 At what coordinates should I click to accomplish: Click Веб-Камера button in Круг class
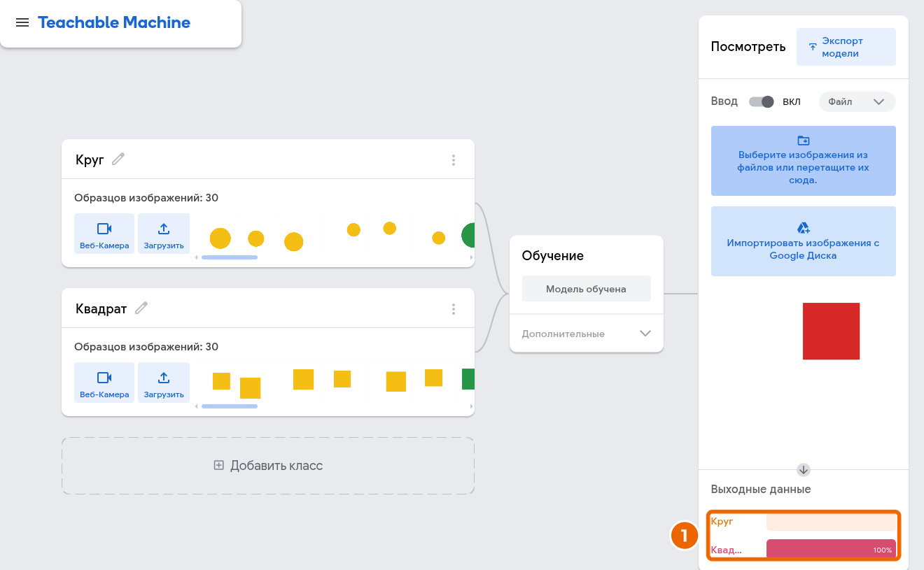click(104, 234)
